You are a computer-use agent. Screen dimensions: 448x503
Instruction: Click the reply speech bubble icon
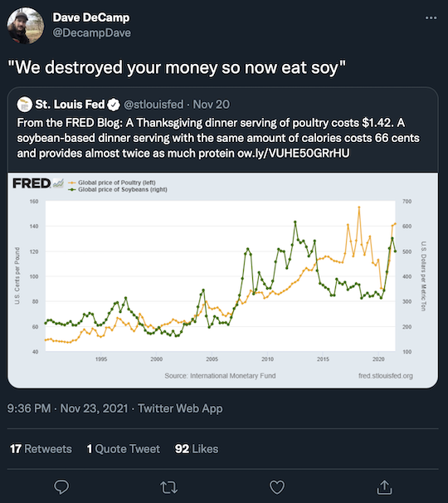(61, 487)
